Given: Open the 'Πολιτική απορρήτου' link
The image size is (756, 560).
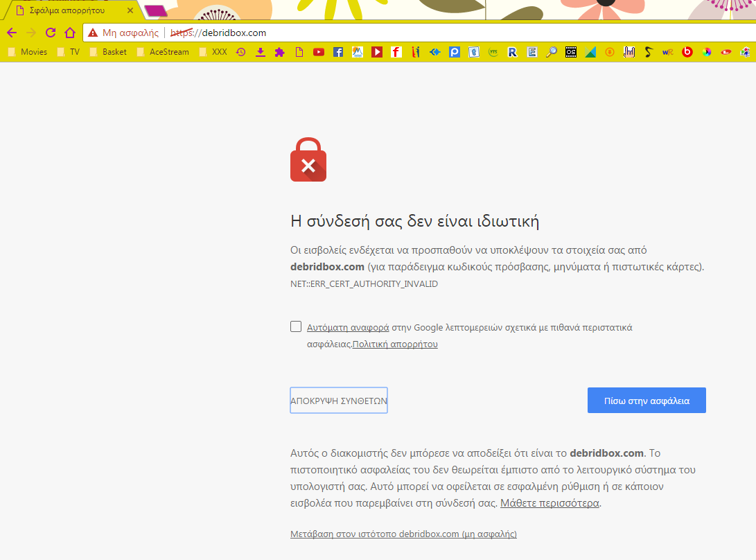Looking at the screenshot, I should coord(396,344).
